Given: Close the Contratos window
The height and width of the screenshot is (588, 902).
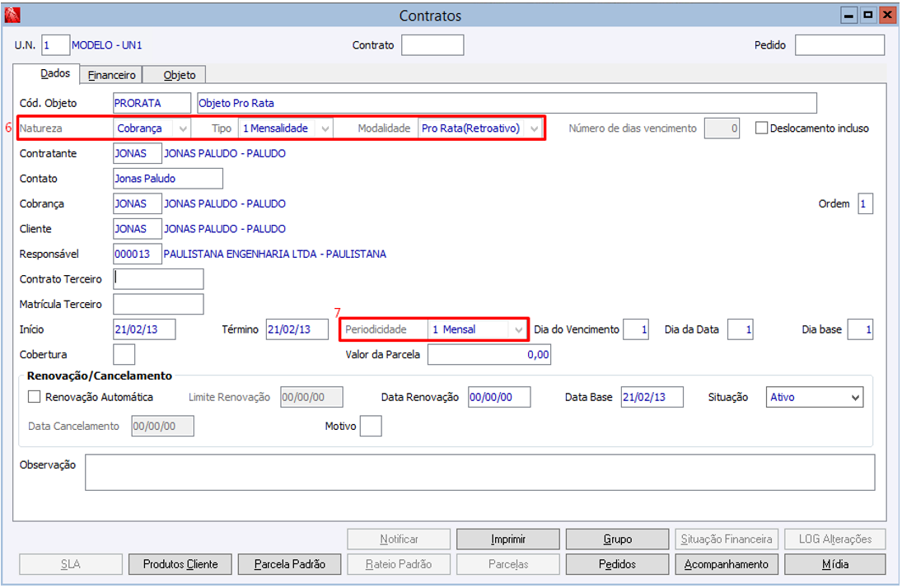Looking at the screenshot, I should tap(887, 16).
